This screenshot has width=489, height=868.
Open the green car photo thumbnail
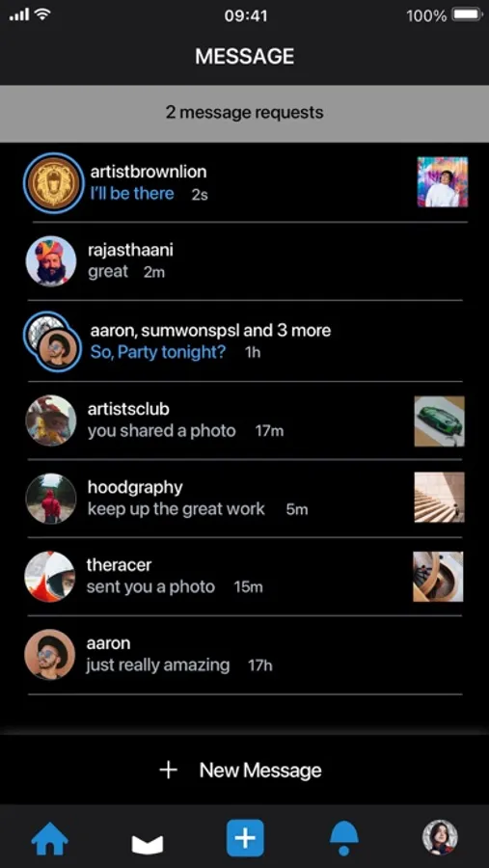coord(439,421)
